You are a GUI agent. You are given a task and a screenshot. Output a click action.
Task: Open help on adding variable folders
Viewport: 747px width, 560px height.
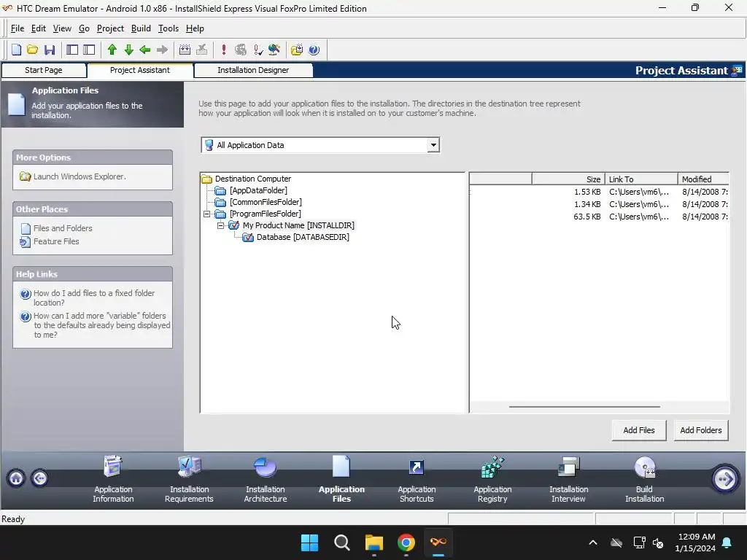pos(101,325)
